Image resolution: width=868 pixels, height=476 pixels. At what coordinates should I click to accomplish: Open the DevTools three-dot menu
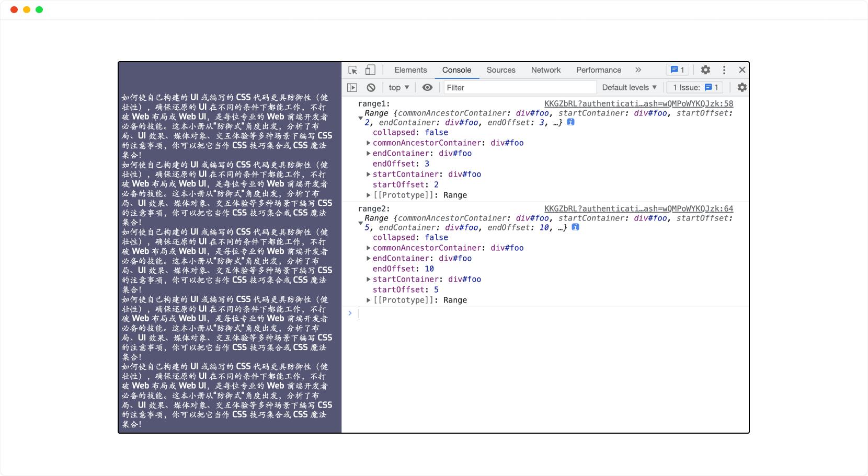724,70
